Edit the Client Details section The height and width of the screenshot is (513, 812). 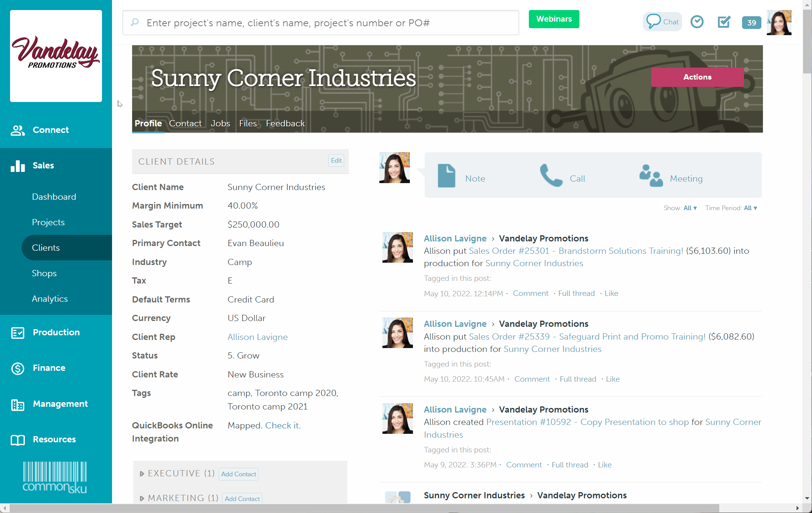336,160
